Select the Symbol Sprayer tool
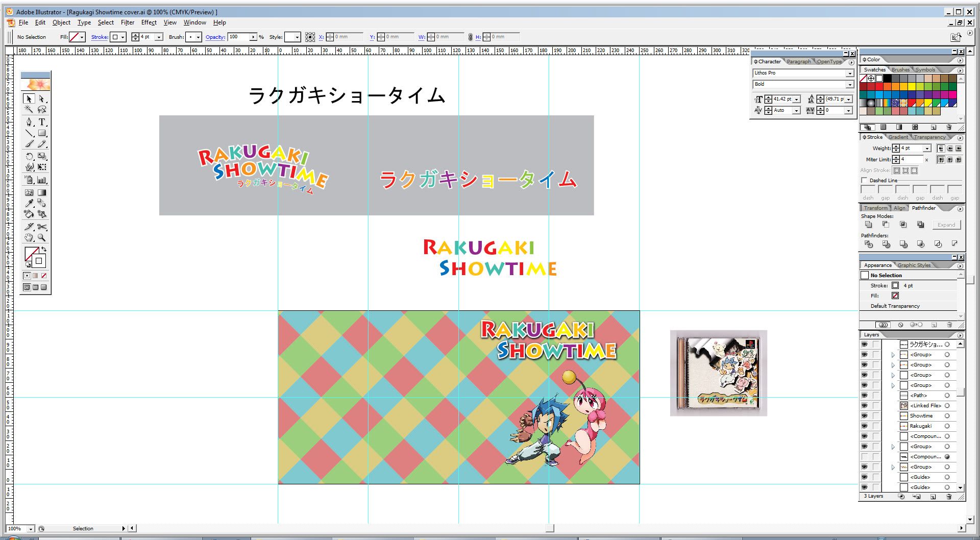The image size is (980, 540). tap(29, 180)
